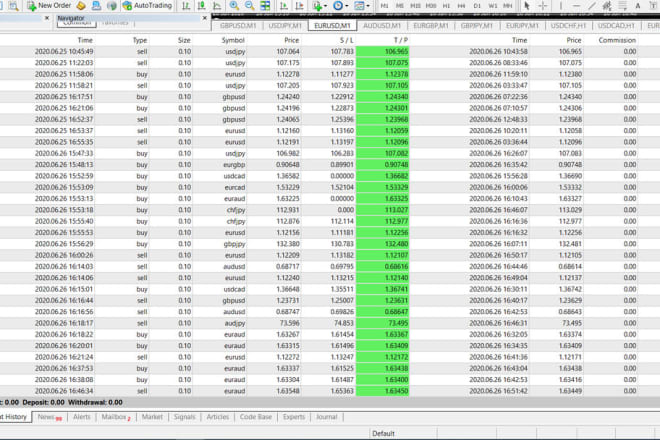Click the Templates icon
Image resolution: width=660 pixels, height=440 pixels.
pyautogui.click(x=359, y=5)
